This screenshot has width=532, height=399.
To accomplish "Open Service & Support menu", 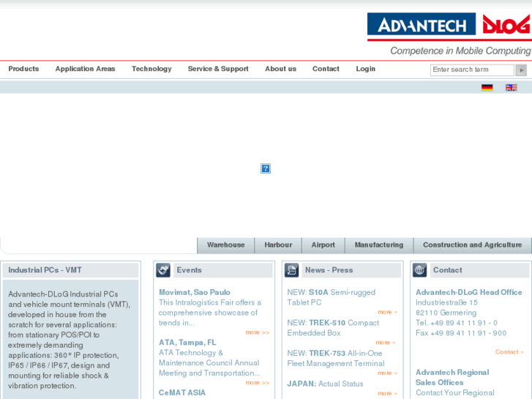I will 218,69.
